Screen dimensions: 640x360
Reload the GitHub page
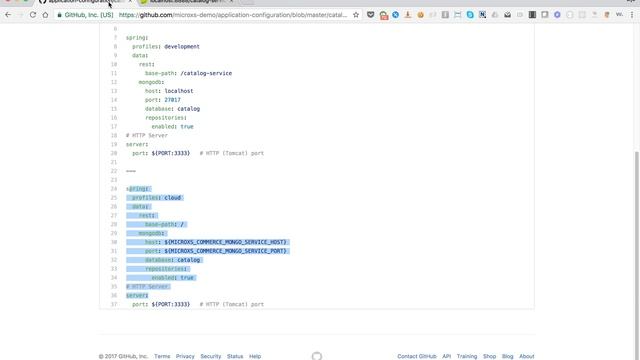pos(33,15)
